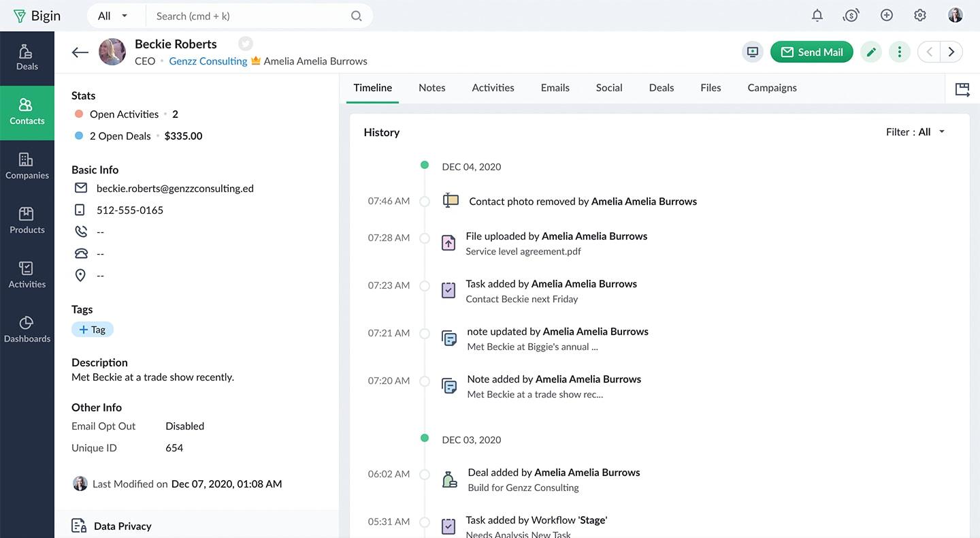Click the deal bag icon at 06:02 AM

[x=449, y=479]
